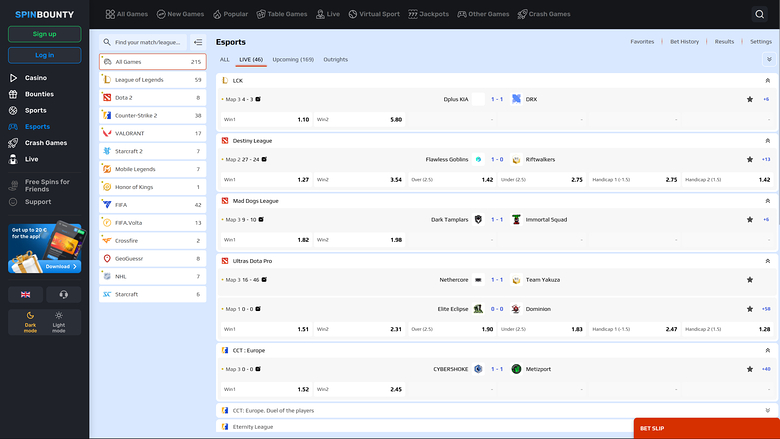Open the language flag selector
This screenshot has height=439, width=780.
click(25, 294)
